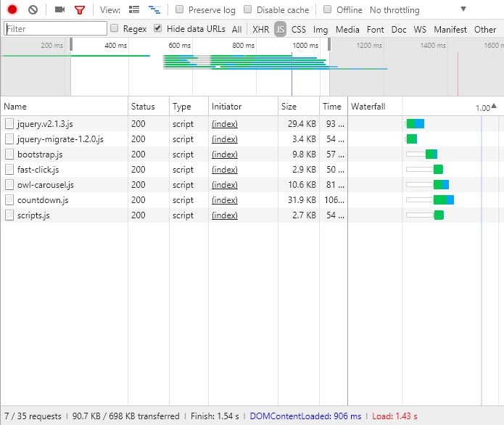The height and width of the screenshot is (425, 504).
Task: Select the CSS filter type
Action: tap(298, 30)
